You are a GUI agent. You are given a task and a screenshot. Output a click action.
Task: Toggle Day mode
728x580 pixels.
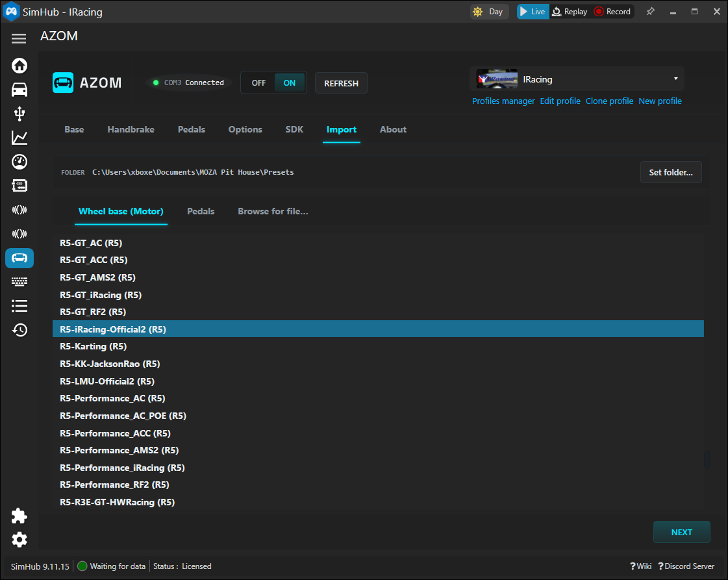[490, 12]
